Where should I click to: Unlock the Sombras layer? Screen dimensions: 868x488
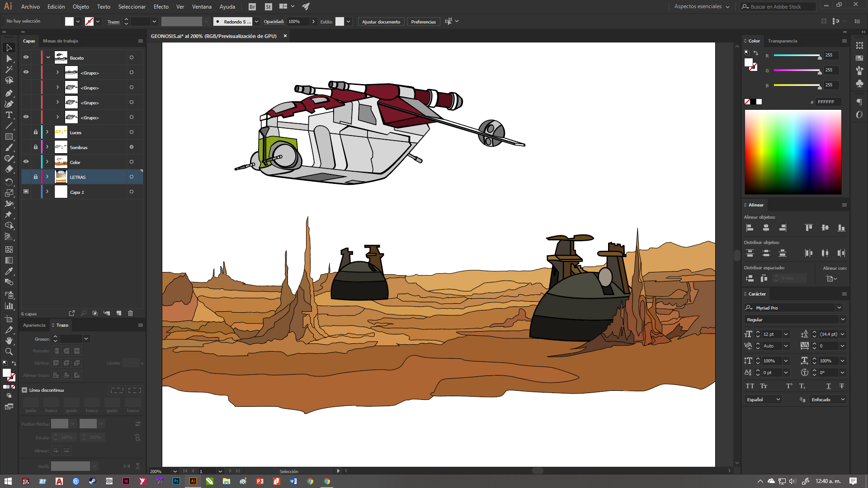[35, 147]
